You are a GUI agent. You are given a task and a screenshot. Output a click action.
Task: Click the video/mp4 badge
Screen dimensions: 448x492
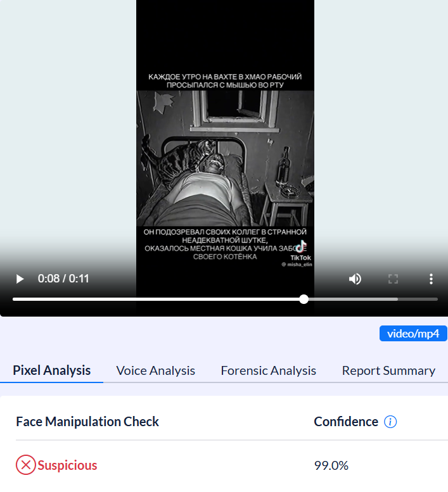point(413,334)
